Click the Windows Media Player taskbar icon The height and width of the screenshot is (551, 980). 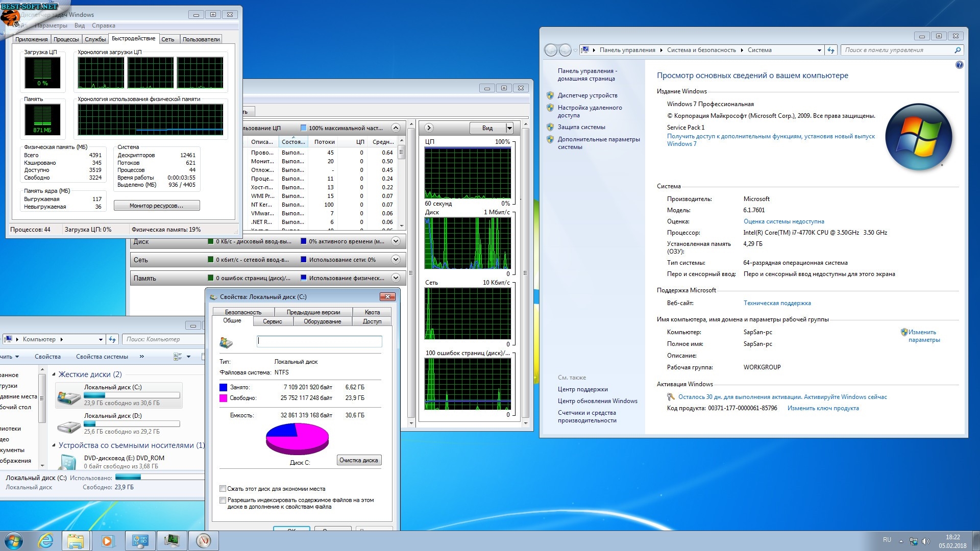click(108, 541)
